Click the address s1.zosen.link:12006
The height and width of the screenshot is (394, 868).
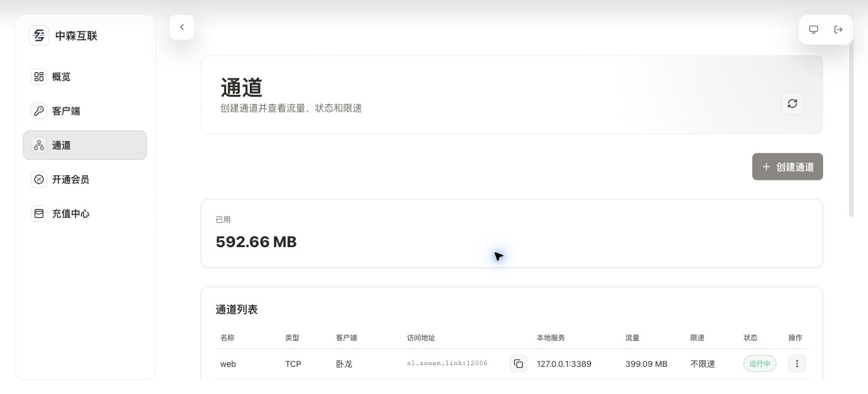tap(447, 363)
